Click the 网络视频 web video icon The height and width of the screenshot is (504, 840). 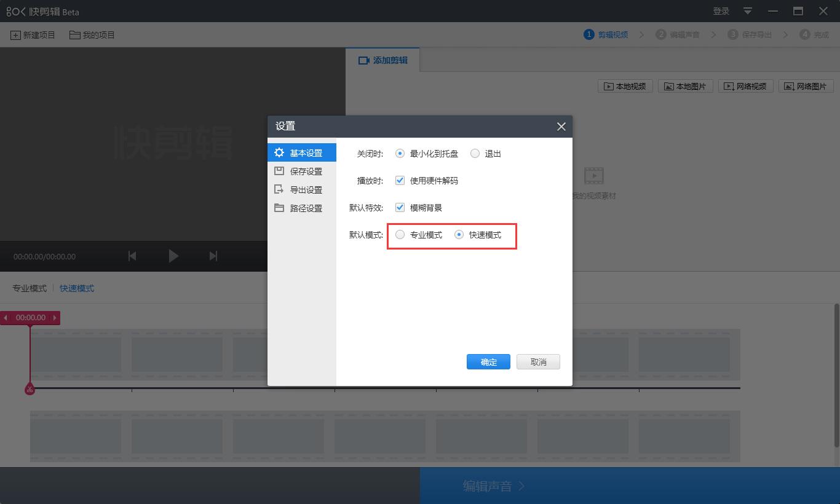745,86
